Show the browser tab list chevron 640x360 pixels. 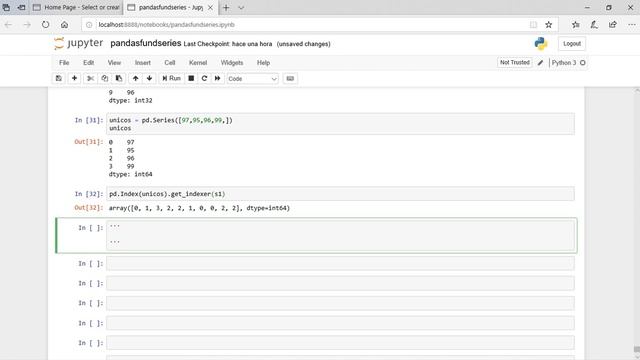pyautogui.click(x=241, y=7)
